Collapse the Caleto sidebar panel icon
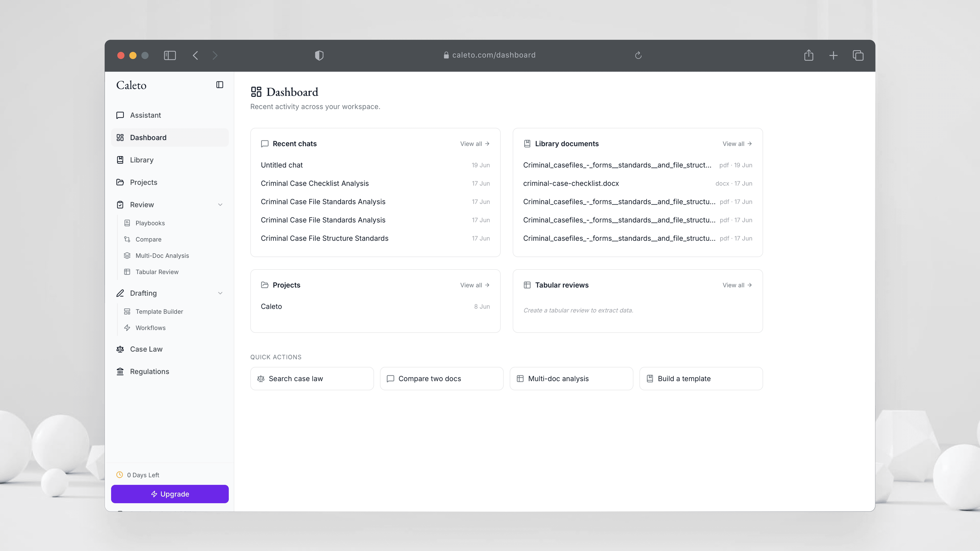Screen dimensions: 980x551 pyautogui.click(x=219, y=85)
